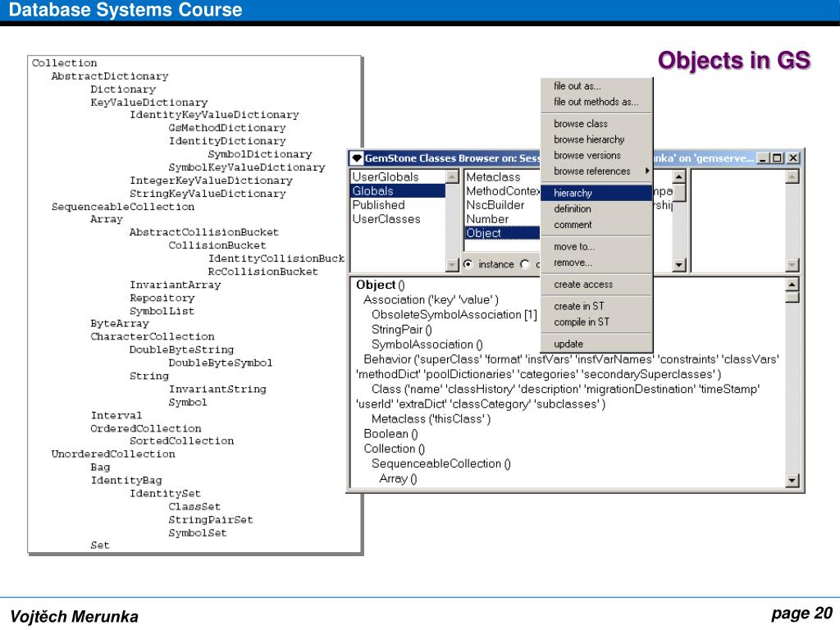The image size is (840, 630).
Task: Click 'create in ST' menu entry
Action: (578, 306)
